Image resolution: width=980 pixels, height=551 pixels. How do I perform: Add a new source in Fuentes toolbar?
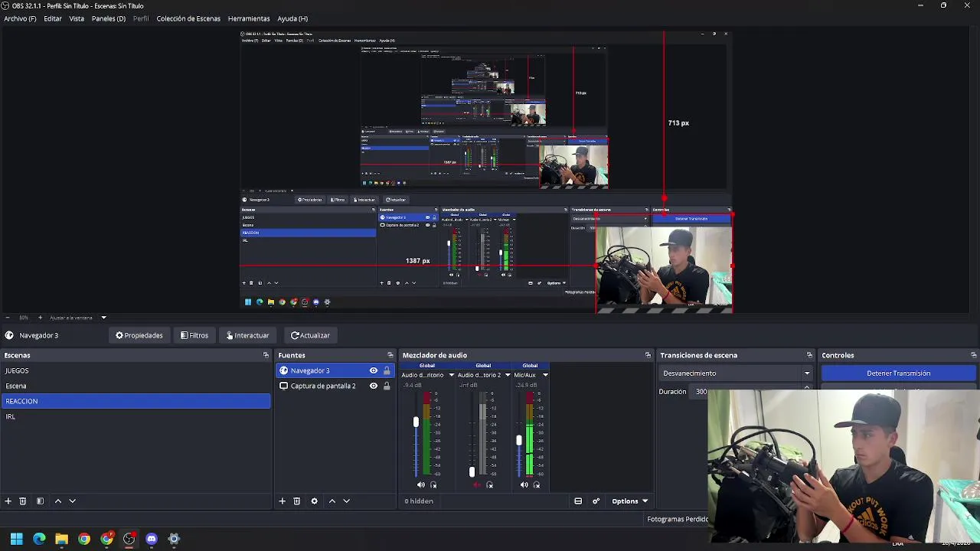coord(282,501)
